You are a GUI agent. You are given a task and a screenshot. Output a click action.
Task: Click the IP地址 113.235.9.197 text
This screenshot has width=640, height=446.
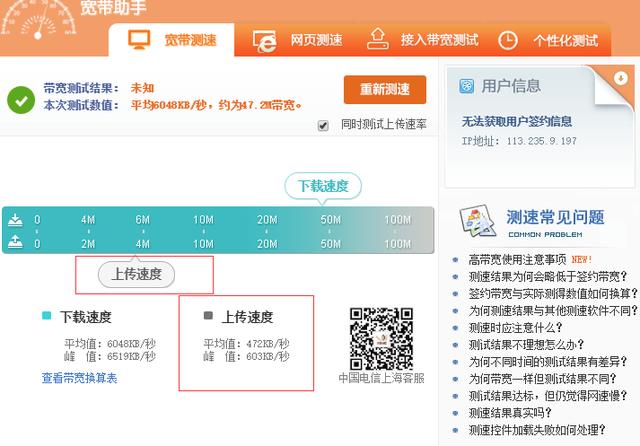(519, 141)
